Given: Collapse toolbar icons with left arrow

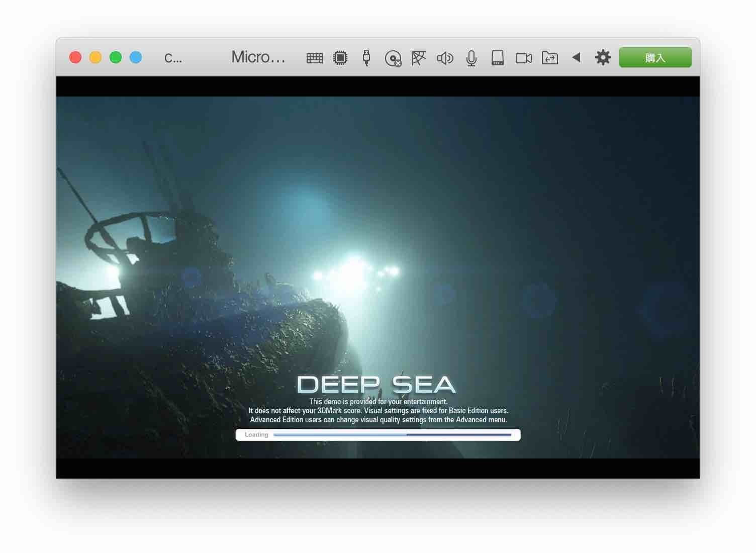Looking at the screenshot, I should click(x=577, y=57).
